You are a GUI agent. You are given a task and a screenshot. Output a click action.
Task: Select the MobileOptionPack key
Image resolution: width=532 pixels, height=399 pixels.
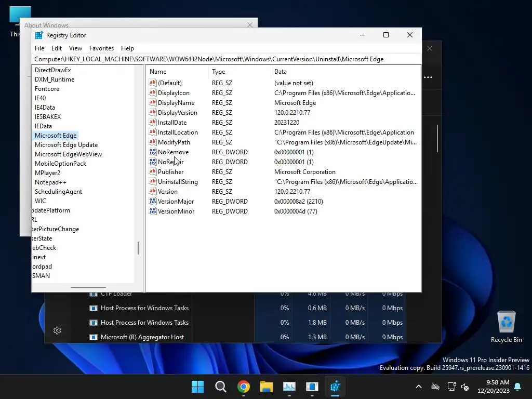pos(60,164)
